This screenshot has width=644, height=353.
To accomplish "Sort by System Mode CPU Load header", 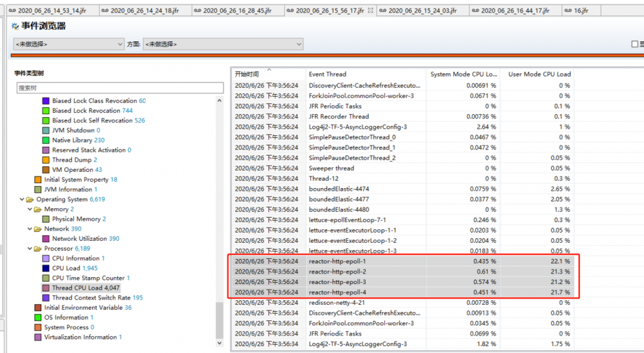I will pos(463,74).
